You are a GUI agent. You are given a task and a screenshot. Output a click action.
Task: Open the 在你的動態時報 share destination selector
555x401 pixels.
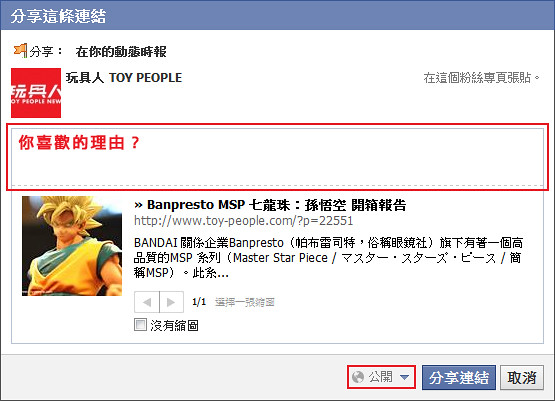121,52
